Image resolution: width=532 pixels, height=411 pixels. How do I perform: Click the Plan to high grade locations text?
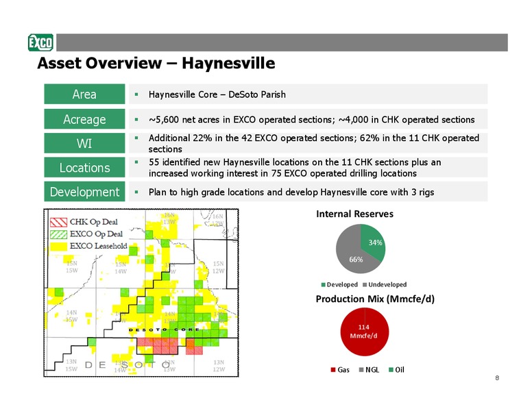click(291, 192)
